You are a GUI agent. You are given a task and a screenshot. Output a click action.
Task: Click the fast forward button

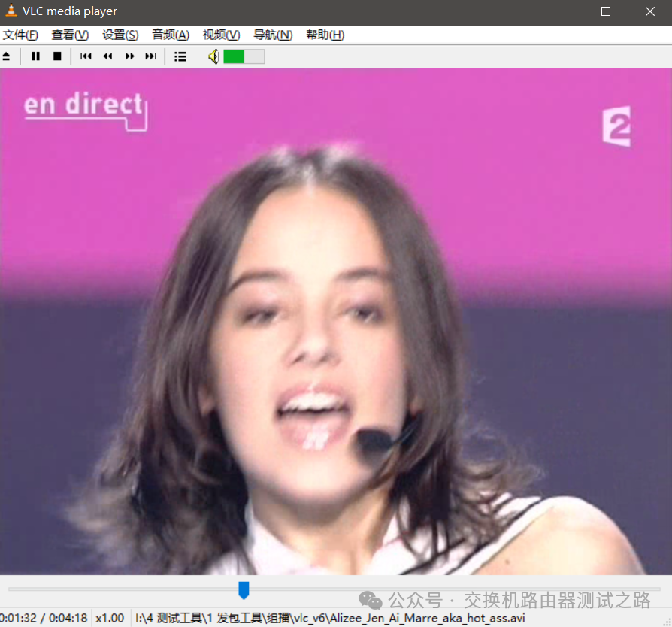[x=129, y=56]
